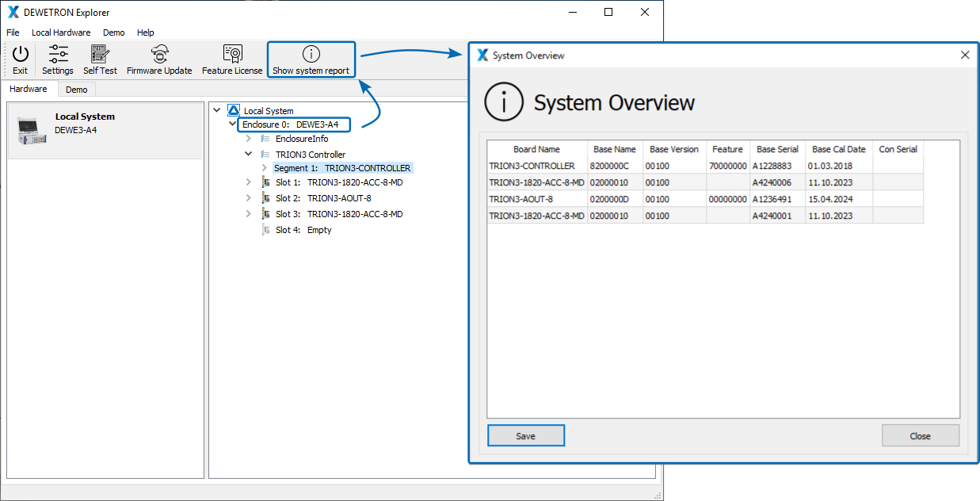The width and height of the screenshot is (980, 501).
Task: Click EnclosureInfo list icon in tree
Action: pyautogui.click(x=265, y=139)
